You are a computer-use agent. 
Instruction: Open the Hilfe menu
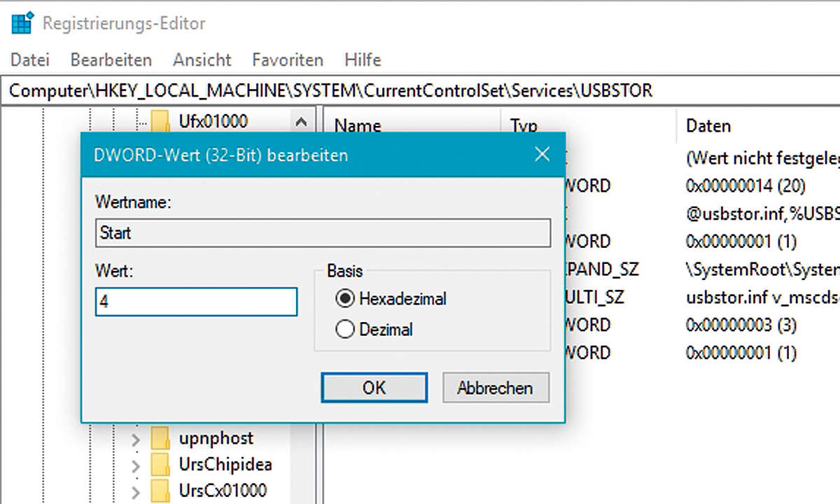363,59
